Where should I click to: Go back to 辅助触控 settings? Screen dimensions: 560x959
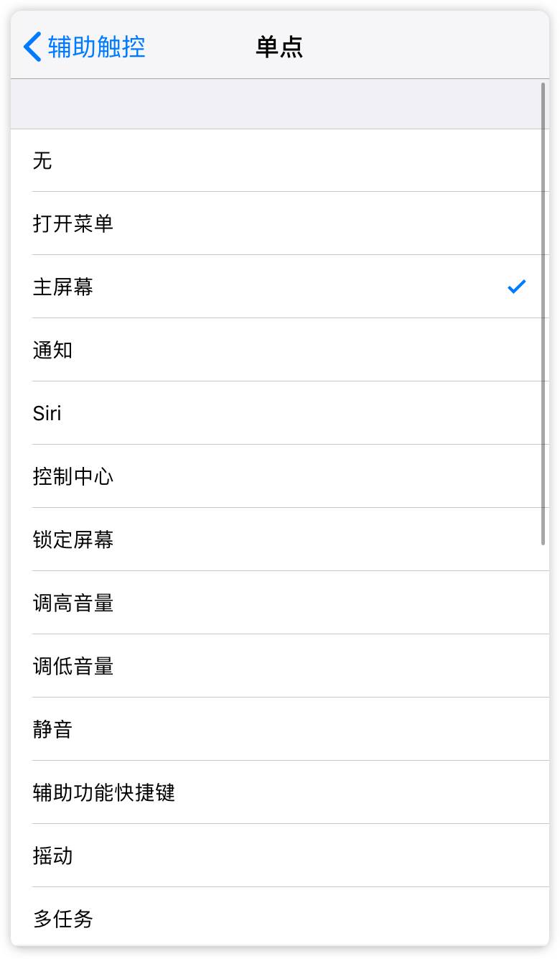click(x=96, y=47)
